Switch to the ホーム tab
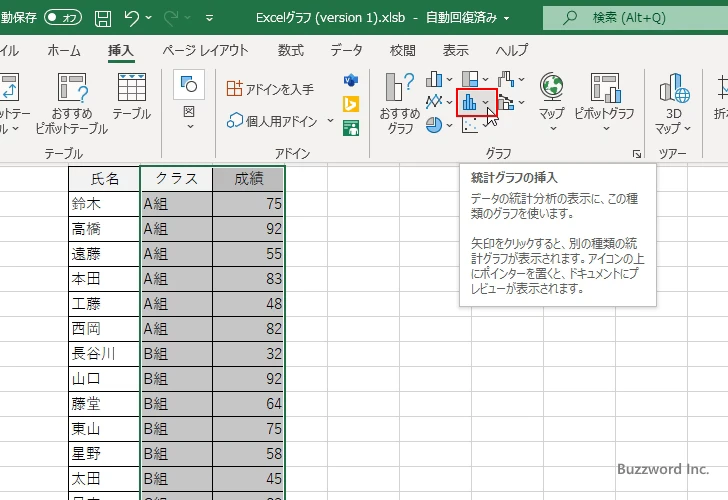This screenshot has height=500, width=728. (64, 50)
